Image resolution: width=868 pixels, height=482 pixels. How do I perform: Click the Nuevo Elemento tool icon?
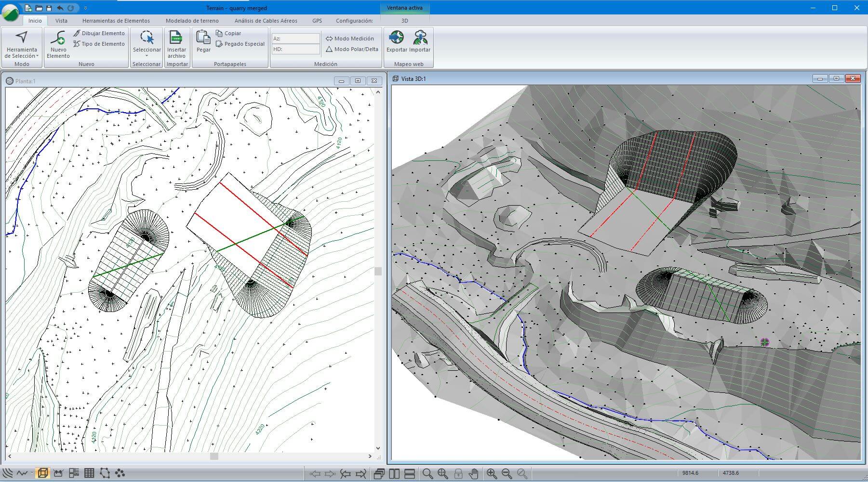(58, 39)
